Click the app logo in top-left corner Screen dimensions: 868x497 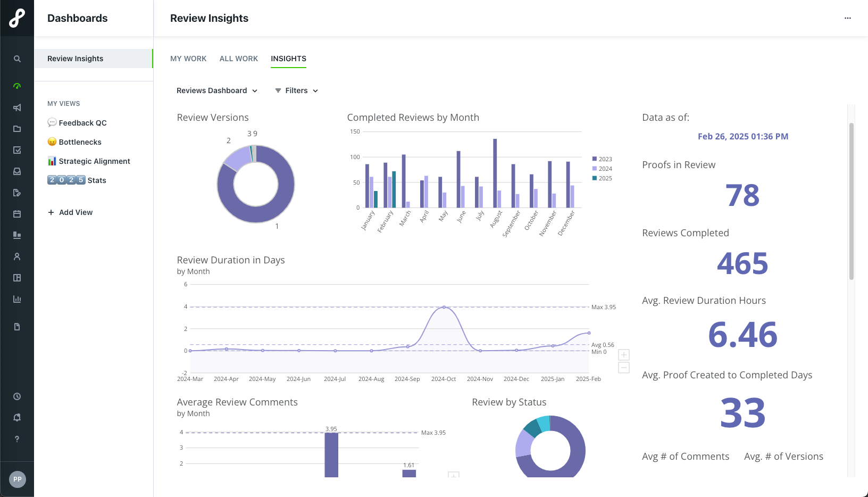coord(17,18)
